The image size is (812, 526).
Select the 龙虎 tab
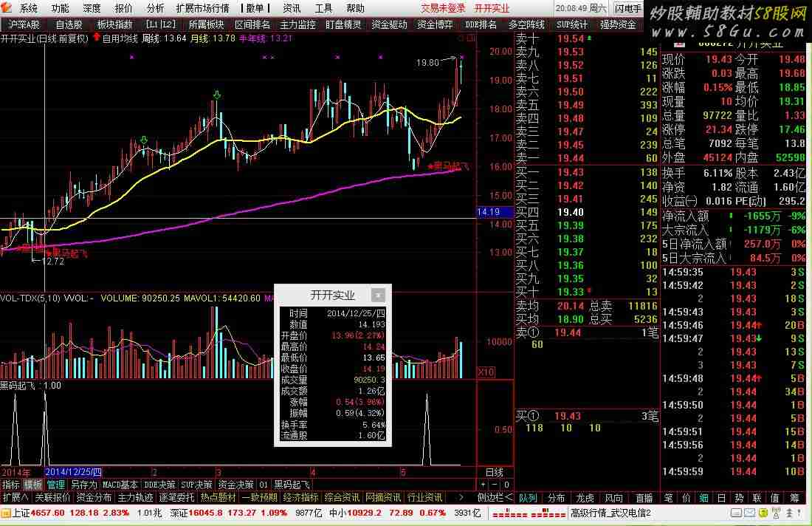point(585,498)
